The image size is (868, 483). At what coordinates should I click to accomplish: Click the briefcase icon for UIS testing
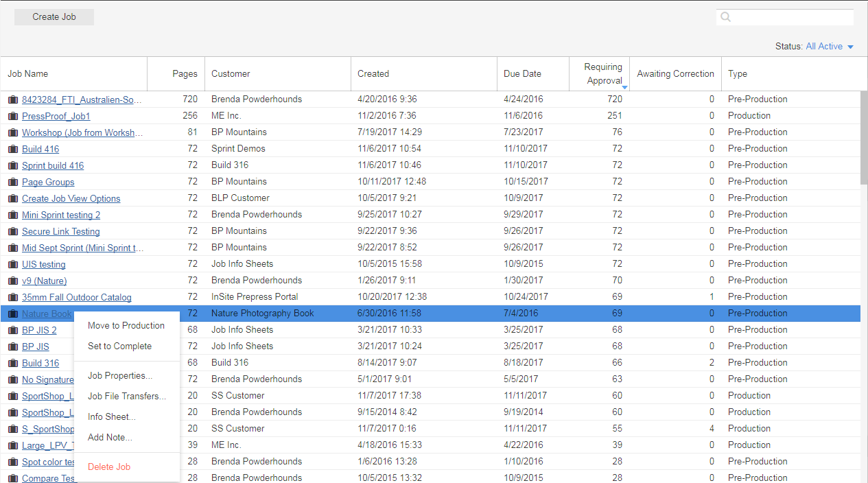pos(12,264)
